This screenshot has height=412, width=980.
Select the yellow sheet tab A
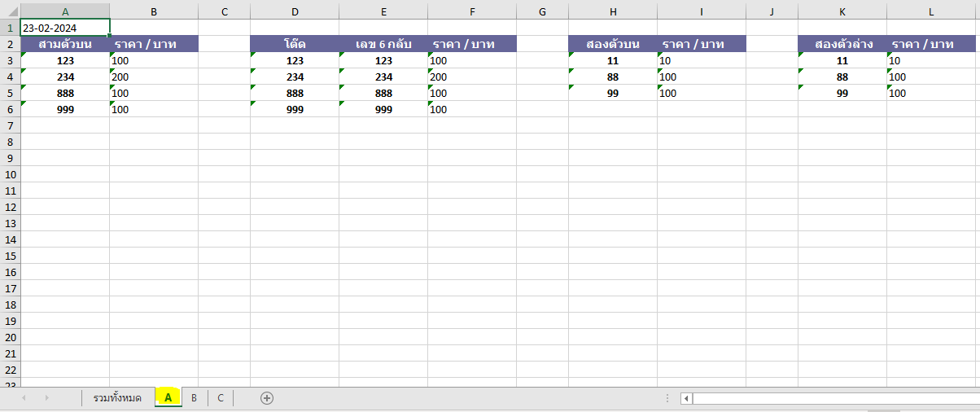click(x=168, y=398)
